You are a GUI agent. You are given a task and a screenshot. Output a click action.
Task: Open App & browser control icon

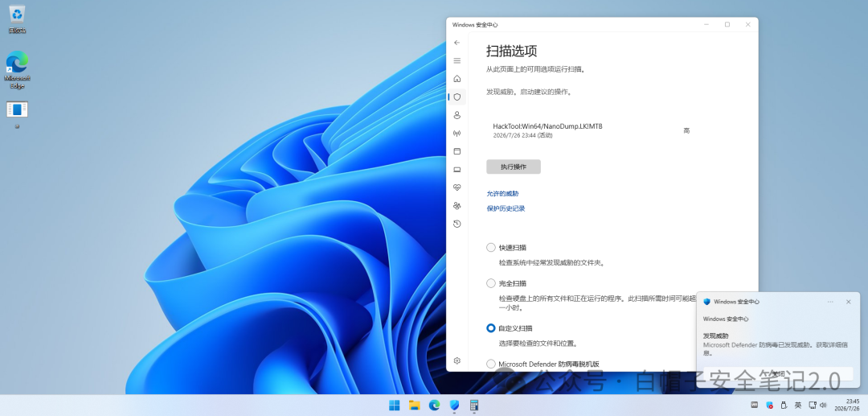pos(457,151)
